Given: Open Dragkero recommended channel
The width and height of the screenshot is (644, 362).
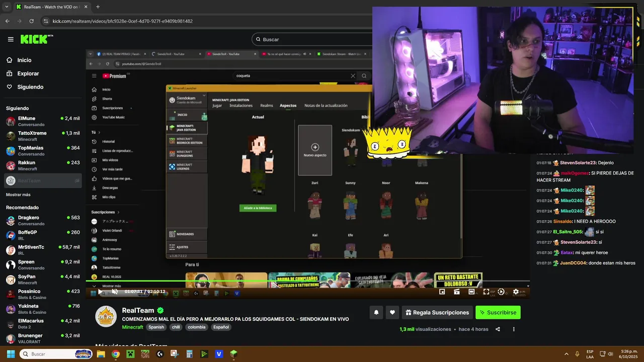Looking at the screenshot, I should pyautogui.click(x=43, y=220).
